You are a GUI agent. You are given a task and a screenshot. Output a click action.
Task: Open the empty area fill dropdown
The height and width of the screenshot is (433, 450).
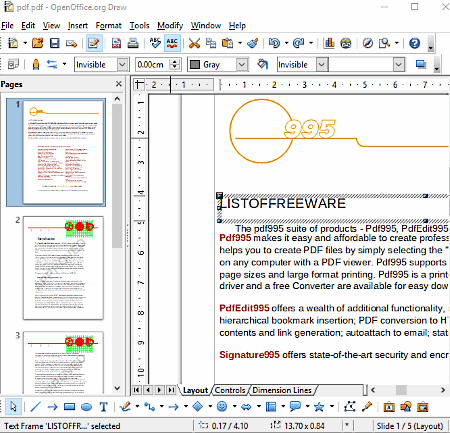tap(399, 64)
